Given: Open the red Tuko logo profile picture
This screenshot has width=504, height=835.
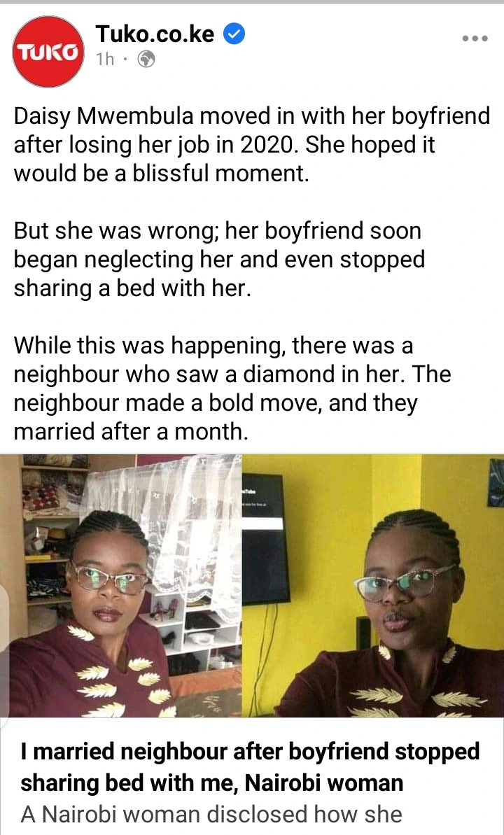Looking at the screenshot, I should [x=48, y=52].
